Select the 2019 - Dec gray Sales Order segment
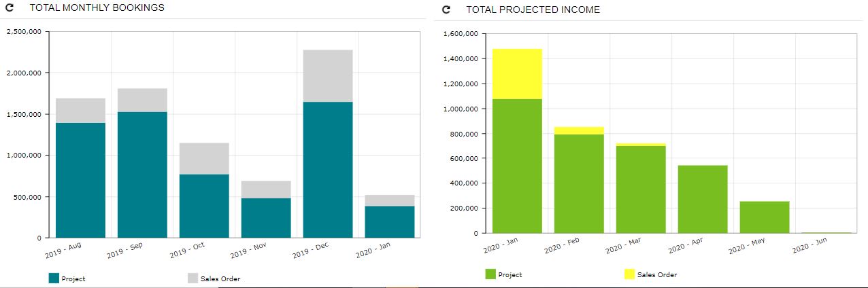The height and width of the screenshot is (288, 868). 328,75
